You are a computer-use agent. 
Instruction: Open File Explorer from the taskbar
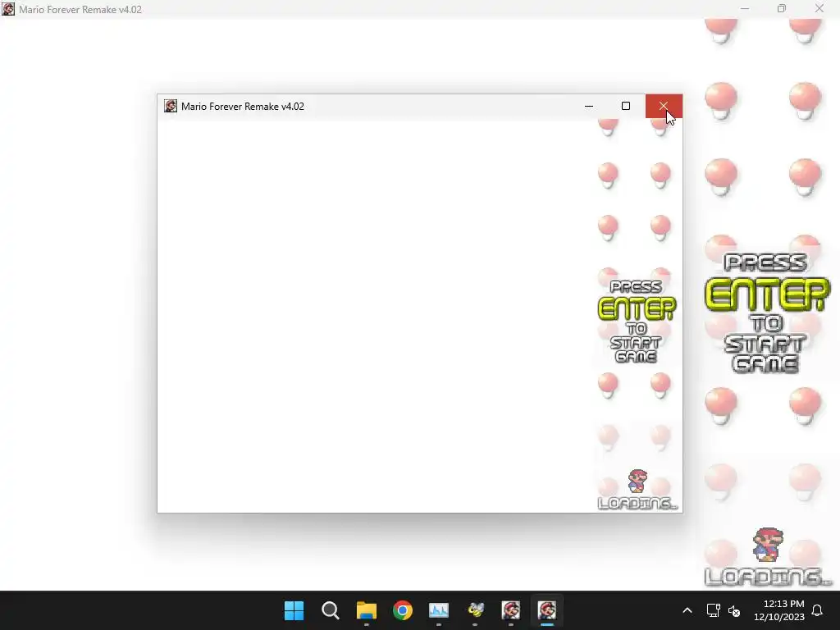(x=367, y=610)
